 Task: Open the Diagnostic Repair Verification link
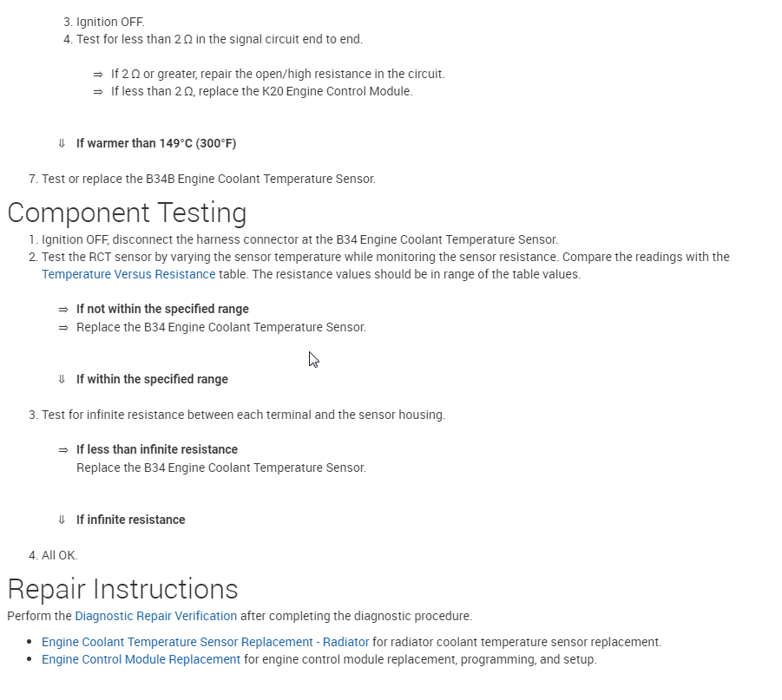(155, 616)
